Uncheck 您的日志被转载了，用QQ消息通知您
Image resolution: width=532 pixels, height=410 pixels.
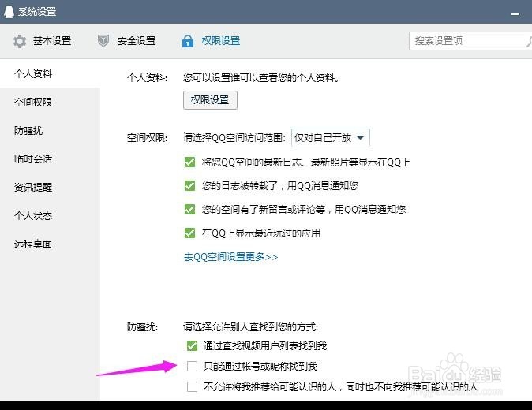(189, 186)
